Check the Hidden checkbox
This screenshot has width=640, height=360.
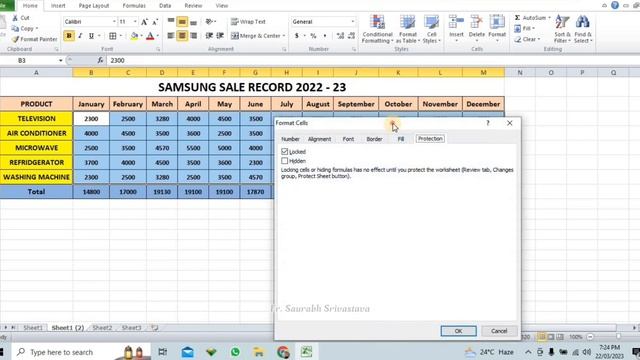pyautogui.click(x=284, y=161)
